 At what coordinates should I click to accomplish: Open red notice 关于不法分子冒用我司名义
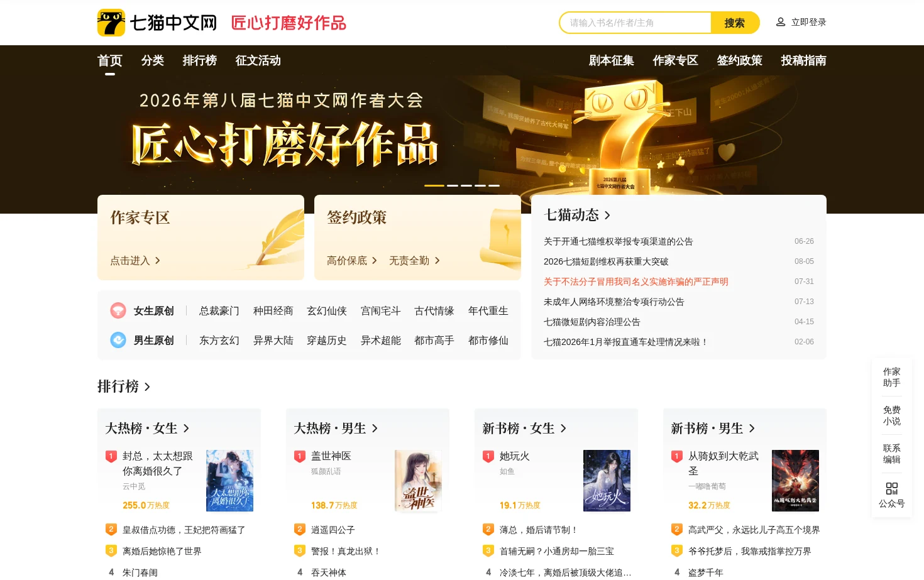point(636,282)
